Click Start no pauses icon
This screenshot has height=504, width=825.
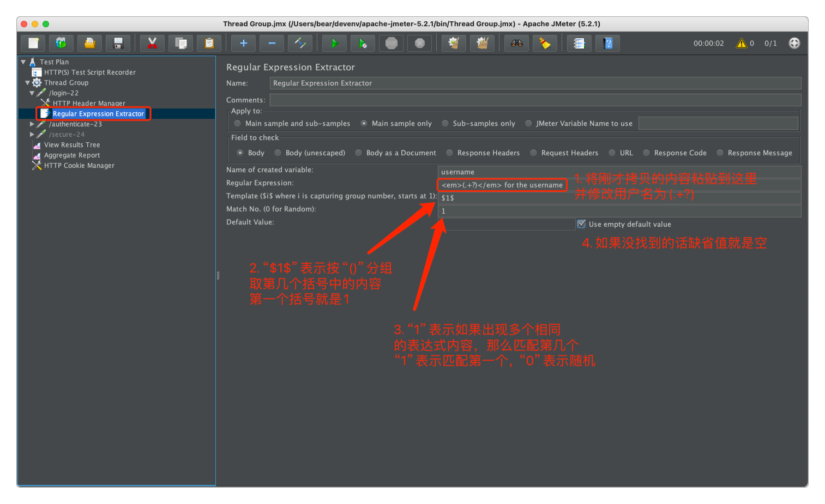coord(363,43)
